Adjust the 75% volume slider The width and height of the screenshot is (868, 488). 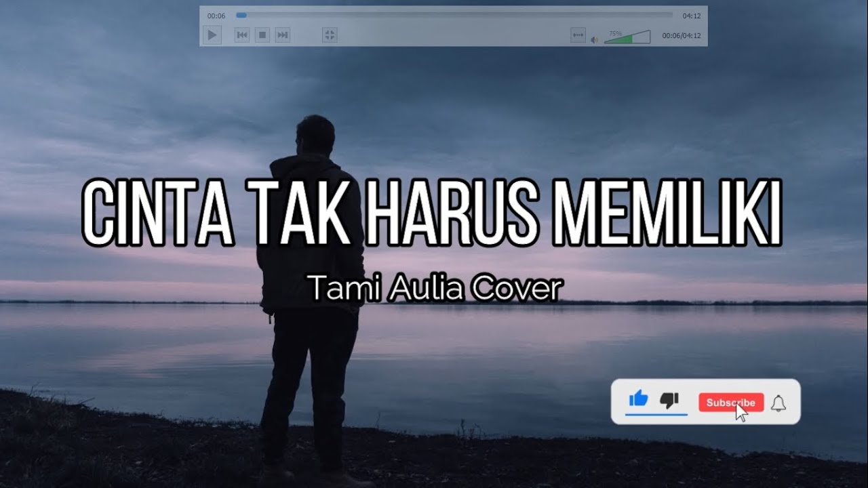[x=627, y=37]
